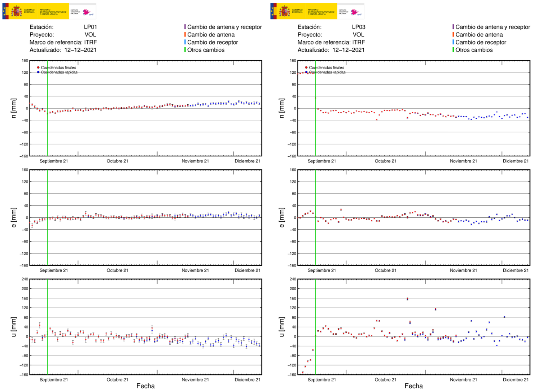
Task: Click the 160 mm outlier point in LP03 u-plot
Action: coord(407,299)
